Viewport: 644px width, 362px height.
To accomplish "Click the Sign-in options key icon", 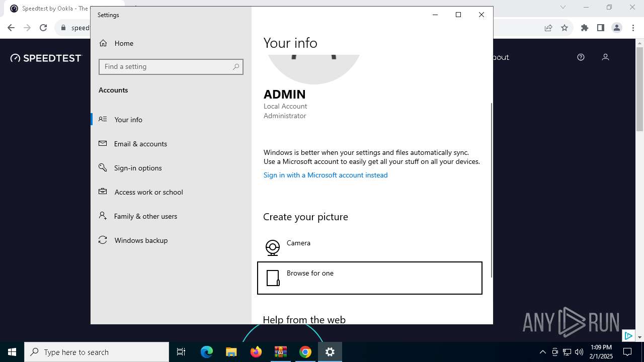I will (103, 167).
